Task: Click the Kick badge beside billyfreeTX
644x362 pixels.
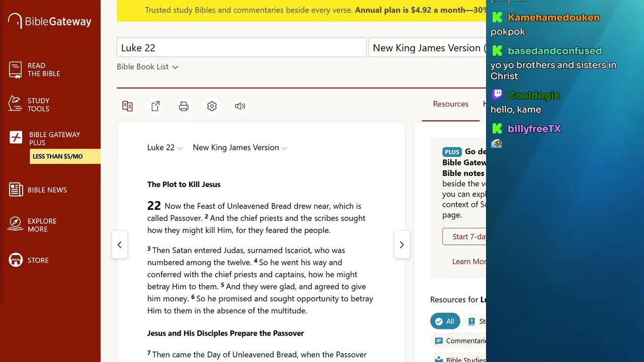Action: click(497, 129)
